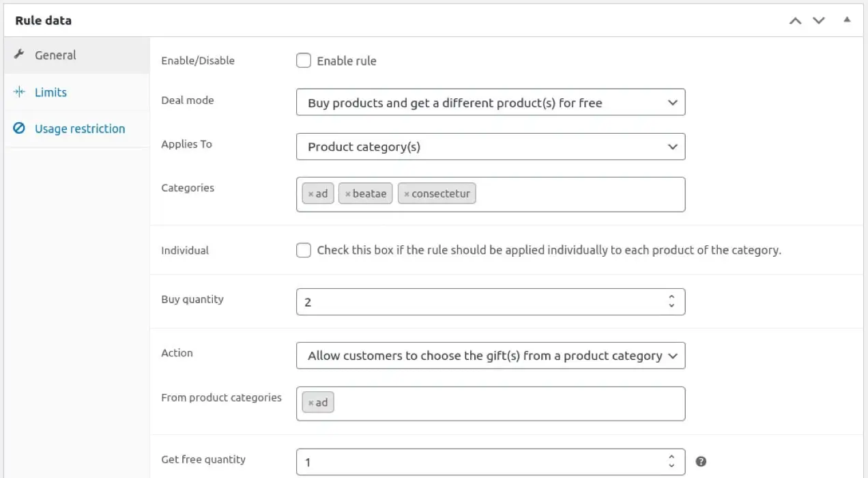Tick the Enable rule checkbox

click(304, 61)
